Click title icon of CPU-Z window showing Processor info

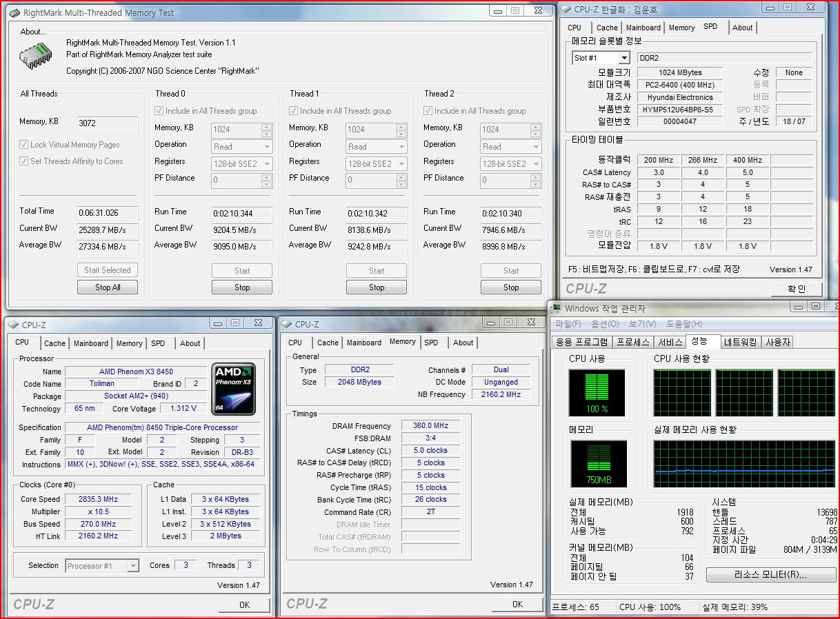(x=14, y=324)
